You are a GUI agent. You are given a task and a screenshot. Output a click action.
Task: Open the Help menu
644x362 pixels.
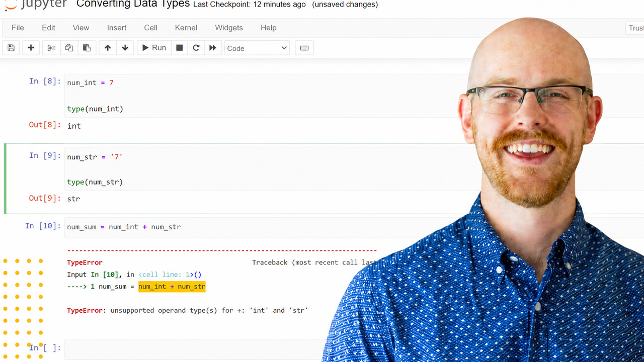click(269, 28)
